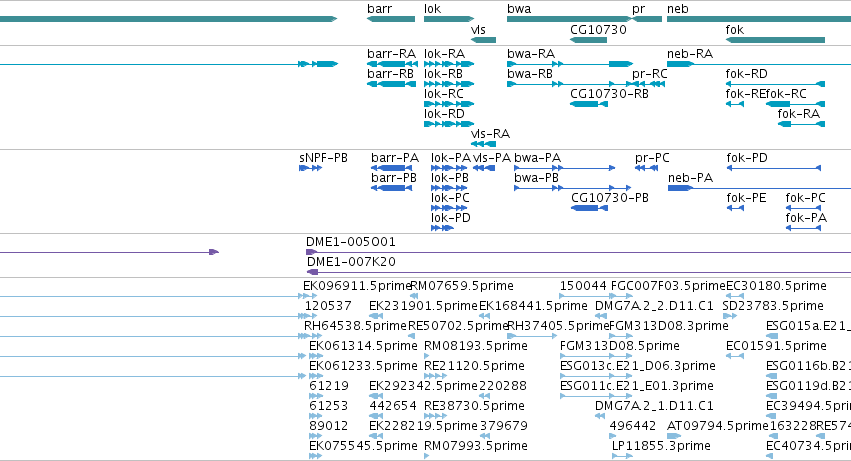Open CG10730-RB transcript

(x=609, y=94)
